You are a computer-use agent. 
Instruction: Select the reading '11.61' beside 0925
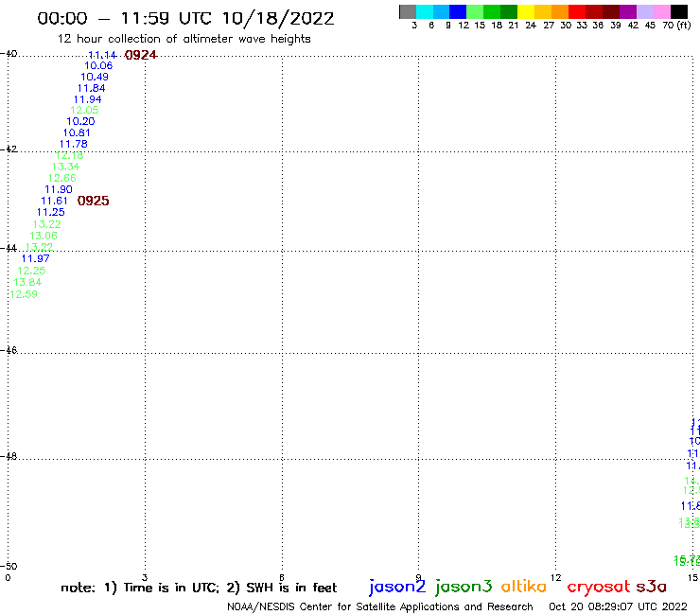point(55,201)
